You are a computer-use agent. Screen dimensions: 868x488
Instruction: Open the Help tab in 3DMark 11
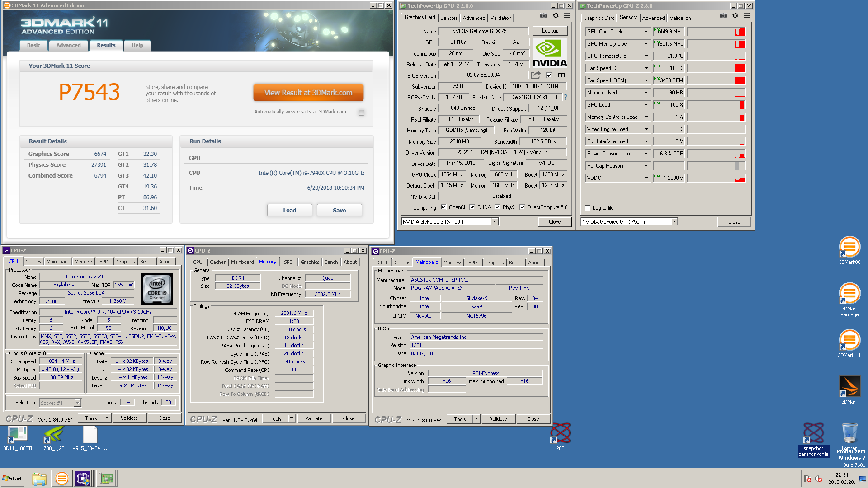coord(137,45)
